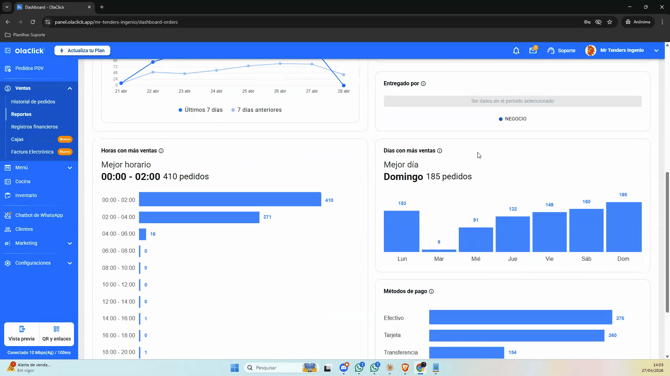The height and width of the screenshot is (376, 670).
Task: Click the Windows search Pesquisar box
Action: point(280,368)
